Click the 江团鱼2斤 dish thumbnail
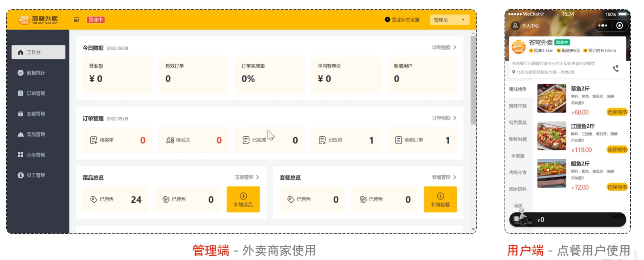Image resolution: width=644 pixels, height=260 pixels. (x=552, y=136)
